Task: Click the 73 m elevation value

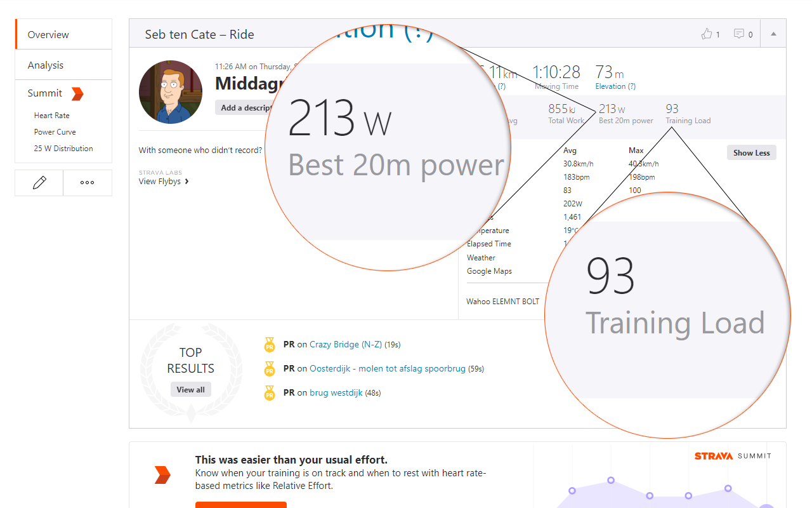Action: [x=610, y=72]
